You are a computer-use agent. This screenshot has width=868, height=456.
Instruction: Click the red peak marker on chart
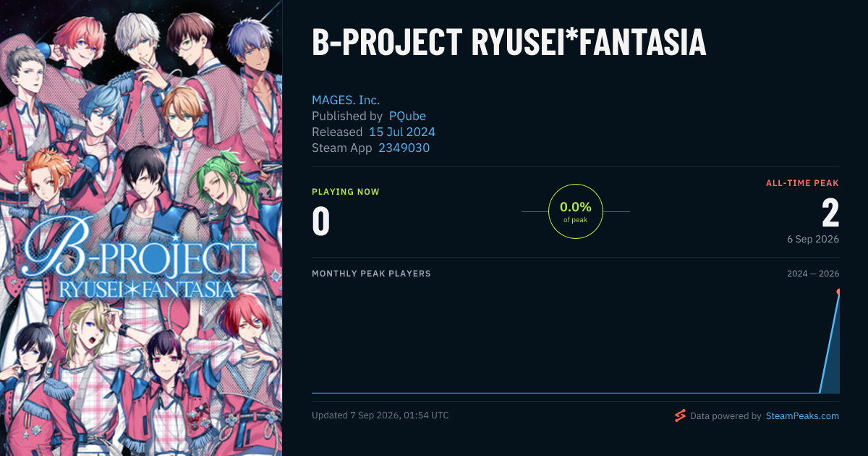click(x=838, y=292)
